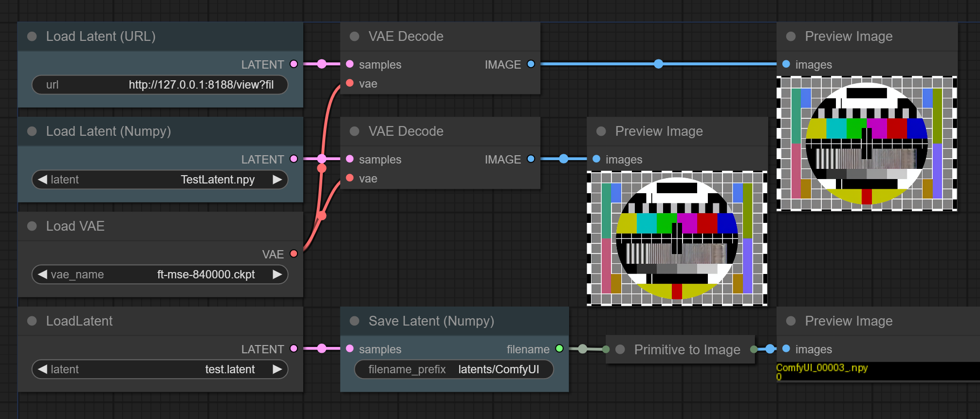Click the LATENT output socket of Load Latent (URL)

coord(294,64)
